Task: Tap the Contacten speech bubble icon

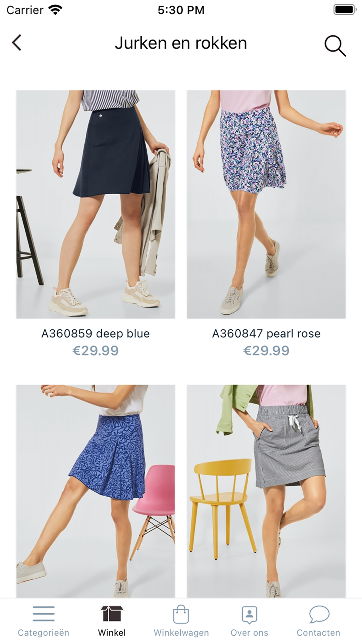Action: 319,614
